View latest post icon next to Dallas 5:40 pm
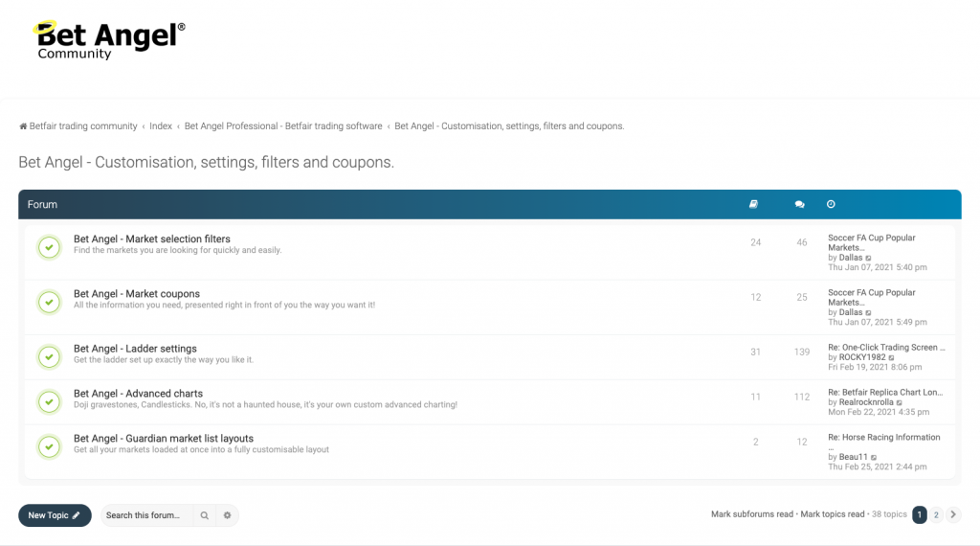This screenshot has width=980, height=546. 868,258
